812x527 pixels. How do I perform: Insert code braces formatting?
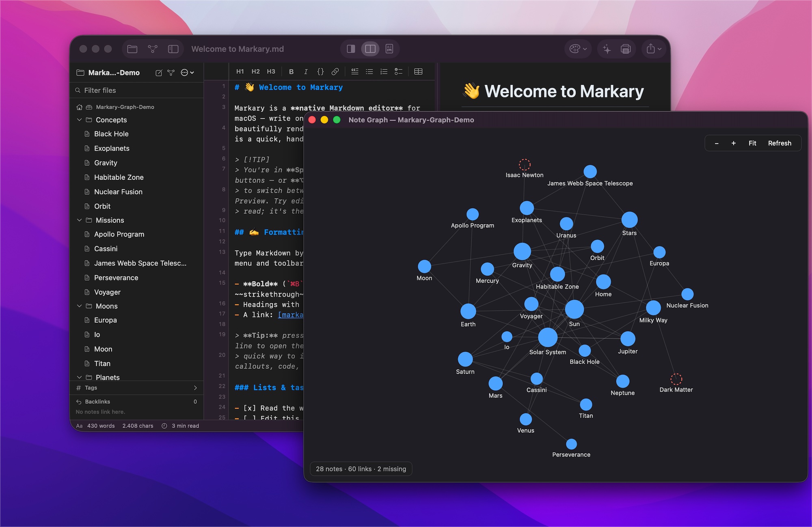320,71
